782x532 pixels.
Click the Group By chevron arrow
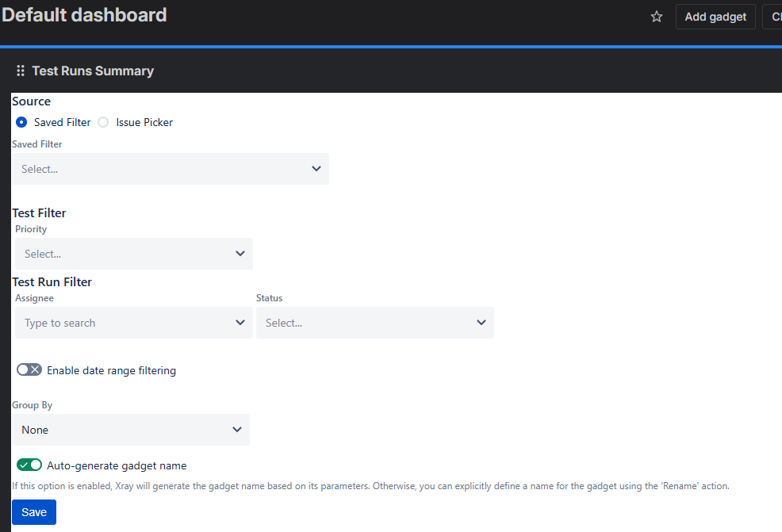tap(237, 430)
